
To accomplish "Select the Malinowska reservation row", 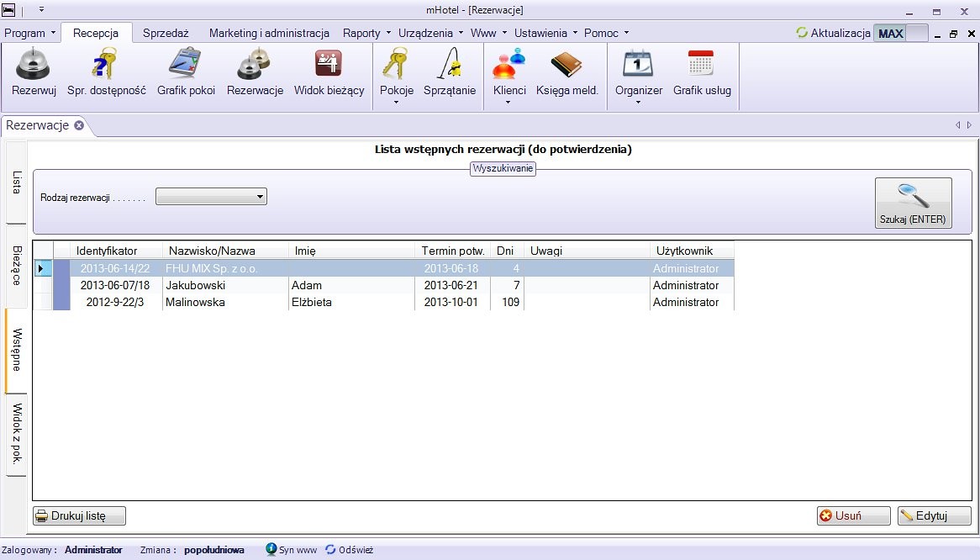I will 383,302.
